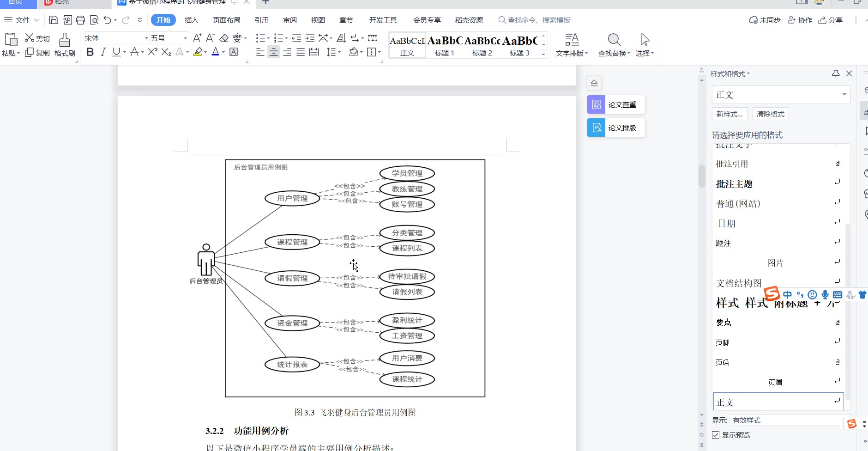Increase font size with A+ icon
The image size is (868, 451).
click(x=197, y=38)
